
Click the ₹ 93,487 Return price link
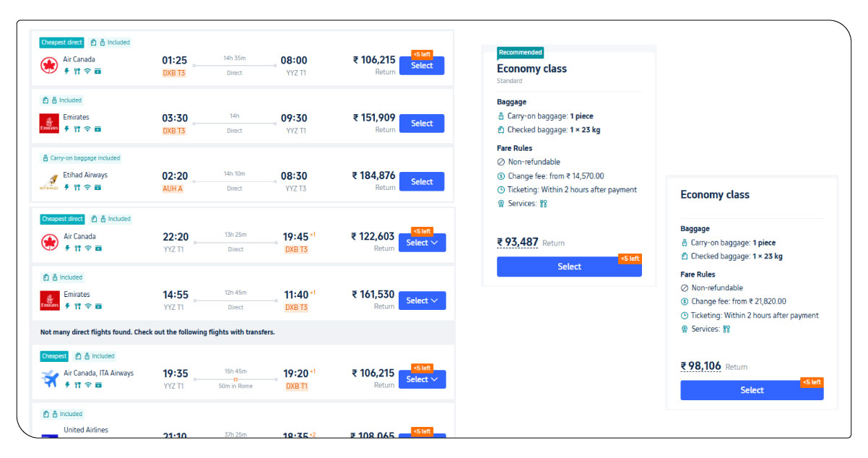(x=518, y=242)
